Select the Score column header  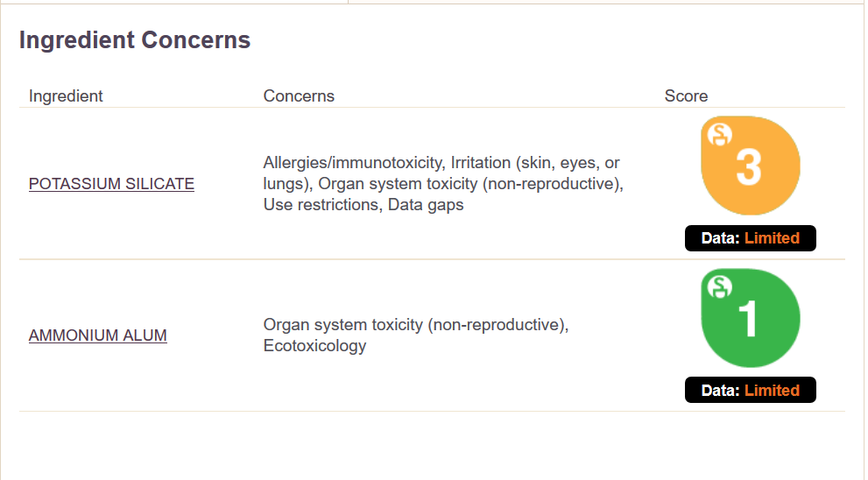pos(686,96)
